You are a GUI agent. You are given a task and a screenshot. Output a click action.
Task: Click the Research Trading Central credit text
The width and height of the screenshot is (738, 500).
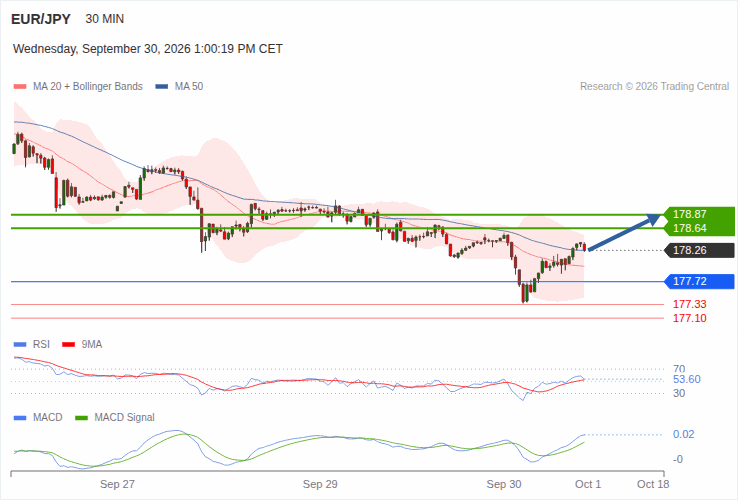[x=654, y=87]
